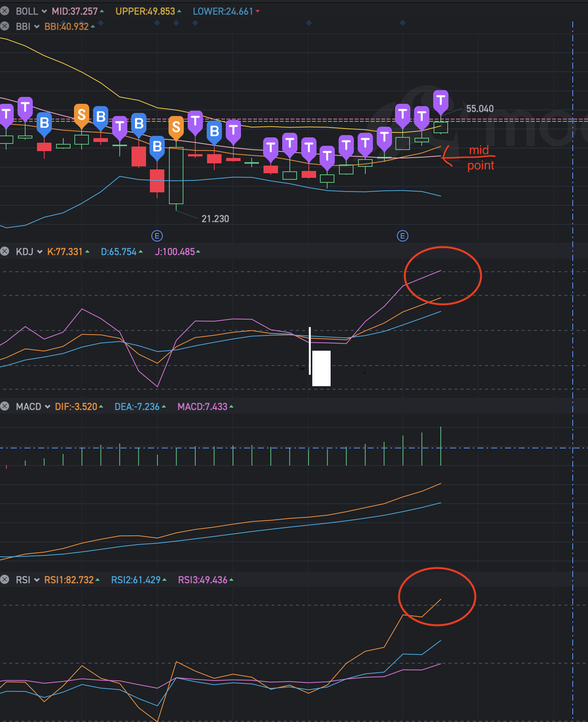Expand the BBI indicator dropdown chevron
The width and height of the screenshot is (588, 722).
pyautogui.click(x=37, y=27)
